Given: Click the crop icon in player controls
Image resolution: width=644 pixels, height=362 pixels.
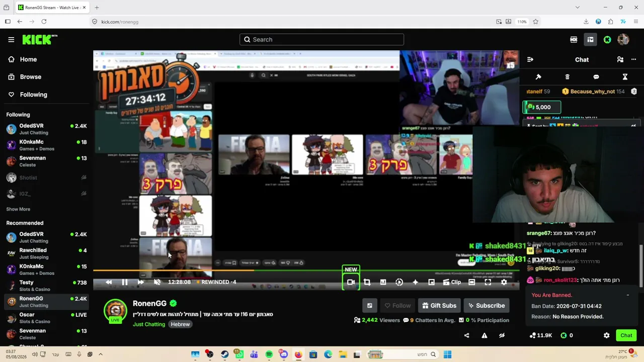Looking at the screenshot, I should point(367,282).
